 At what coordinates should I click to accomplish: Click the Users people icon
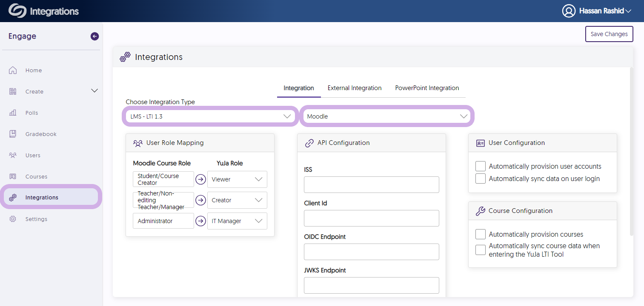[x=13, y=155]
